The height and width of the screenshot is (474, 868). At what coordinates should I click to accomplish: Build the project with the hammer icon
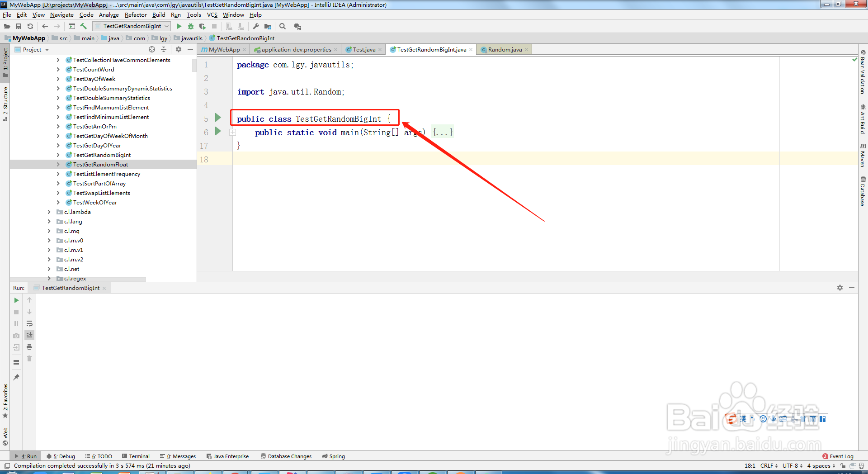pos(84,26)
